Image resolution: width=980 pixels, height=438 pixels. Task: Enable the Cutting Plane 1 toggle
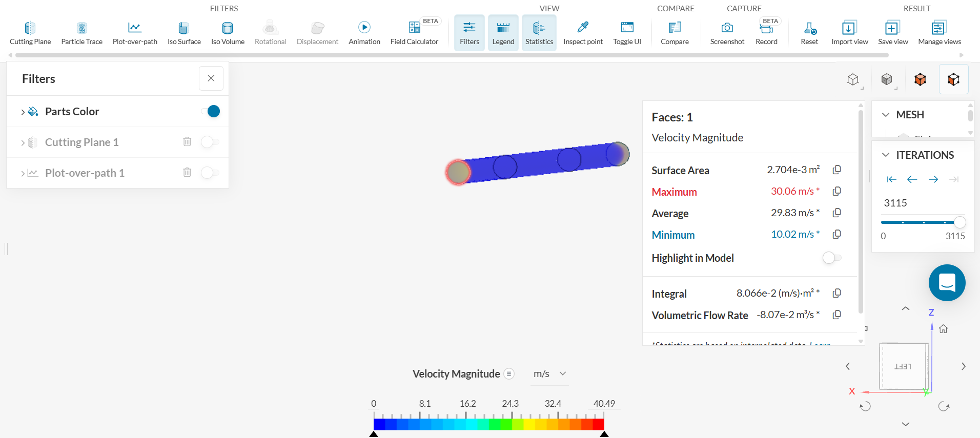click(x=210, y=142)
